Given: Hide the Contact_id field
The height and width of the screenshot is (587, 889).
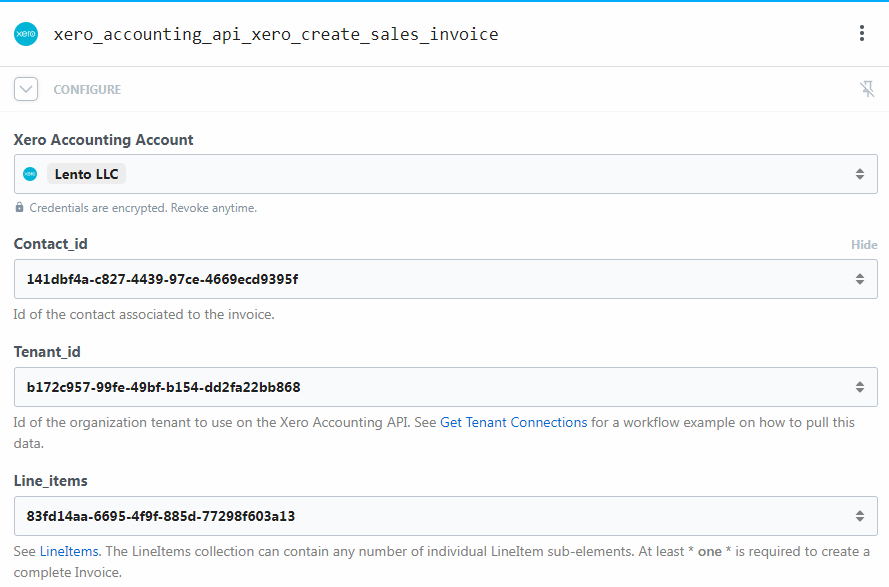Looking at the screenshot, I should 864,244.
